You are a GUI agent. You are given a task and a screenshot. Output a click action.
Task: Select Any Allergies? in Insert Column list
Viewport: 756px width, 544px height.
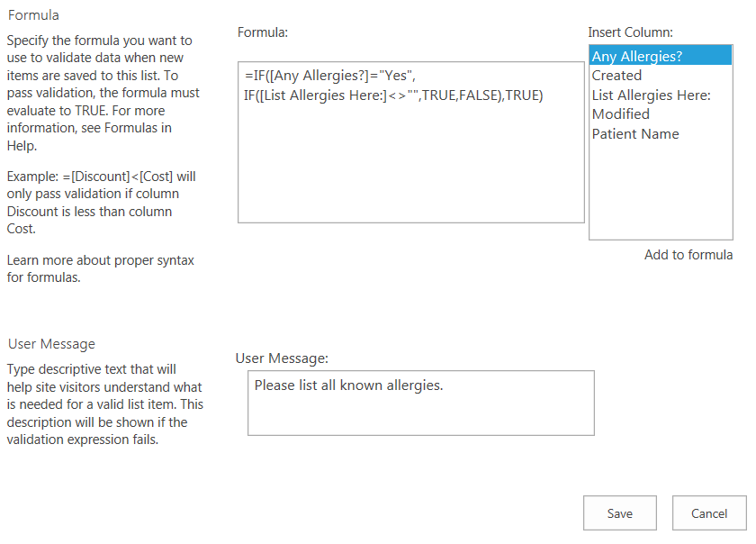(660, 56)
